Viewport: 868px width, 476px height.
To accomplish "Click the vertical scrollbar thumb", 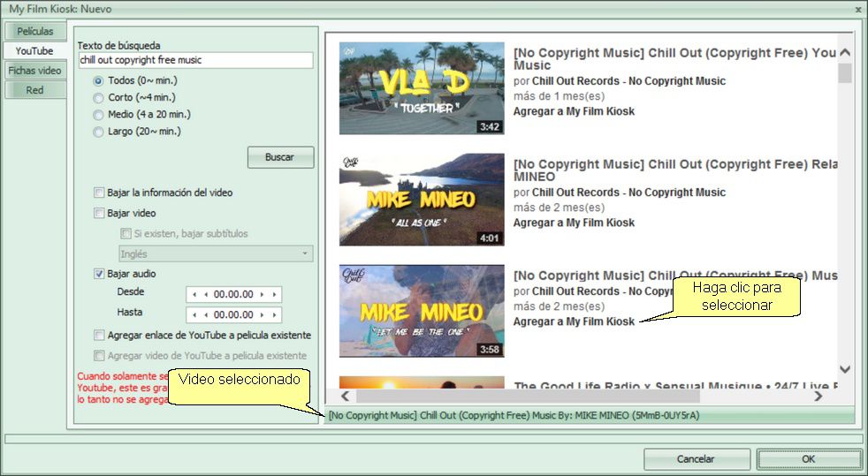I will (845, 73).
